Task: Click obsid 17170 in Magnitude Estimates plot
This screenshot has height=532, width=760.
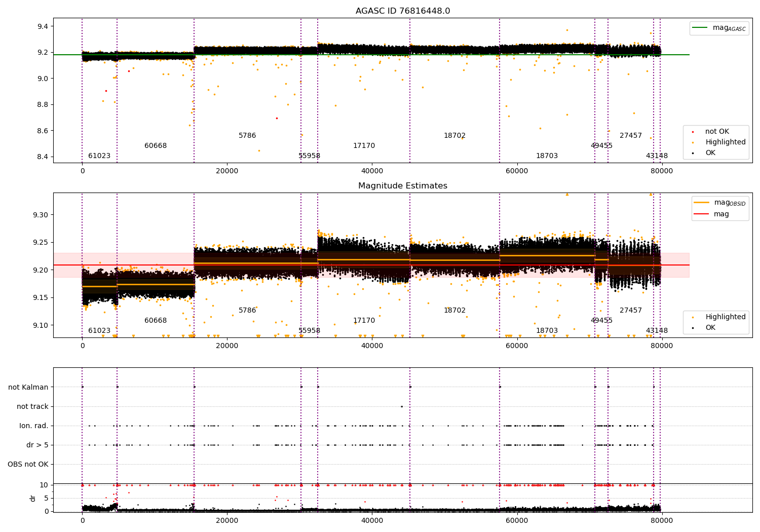Action: pyautogui.click(x=364, y=321)
